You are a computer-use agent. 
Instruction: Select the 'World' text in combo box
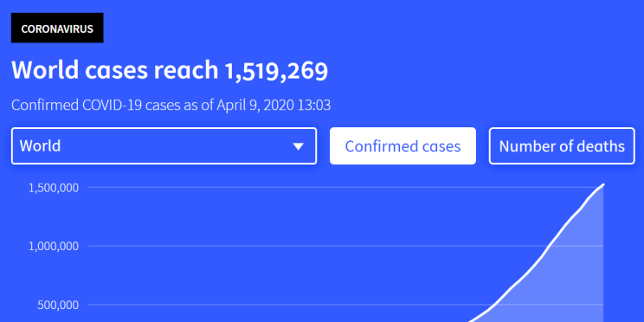point(40,145)
